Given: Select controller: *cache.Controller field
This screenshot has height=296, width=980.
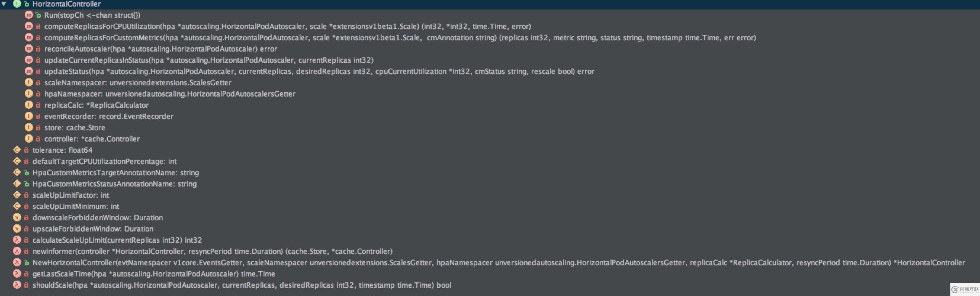Looking at the screenshot, I should click(x=92, y=139).
